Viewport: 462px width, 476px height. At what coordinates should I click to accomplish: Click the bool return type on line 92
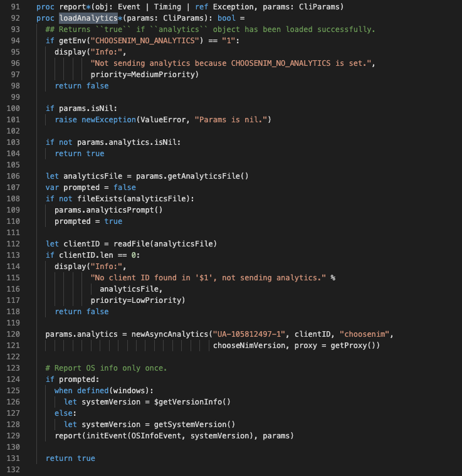(x=226, y=18)
